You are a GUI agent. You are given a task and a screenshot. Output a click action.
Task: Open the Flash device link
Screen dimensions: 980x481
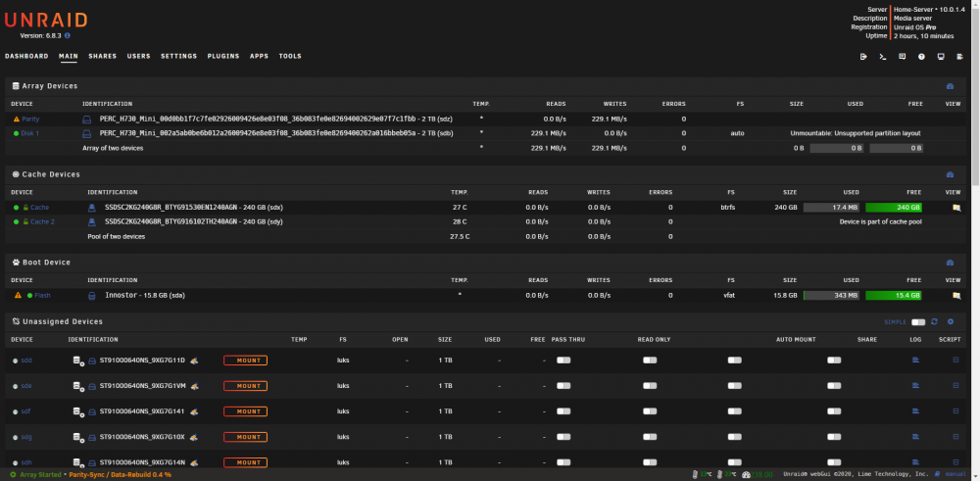point(42,296)
